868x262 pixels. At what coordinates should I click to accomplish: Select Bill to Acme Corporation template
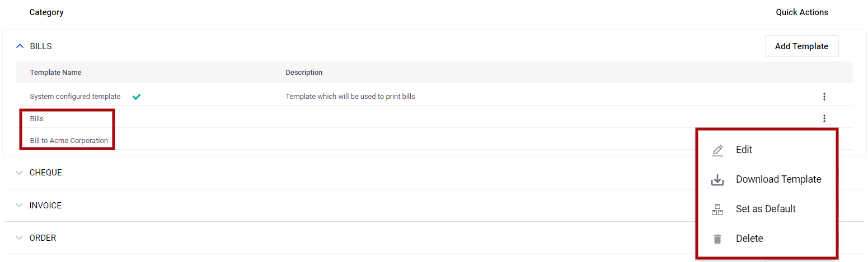(69, 141)
